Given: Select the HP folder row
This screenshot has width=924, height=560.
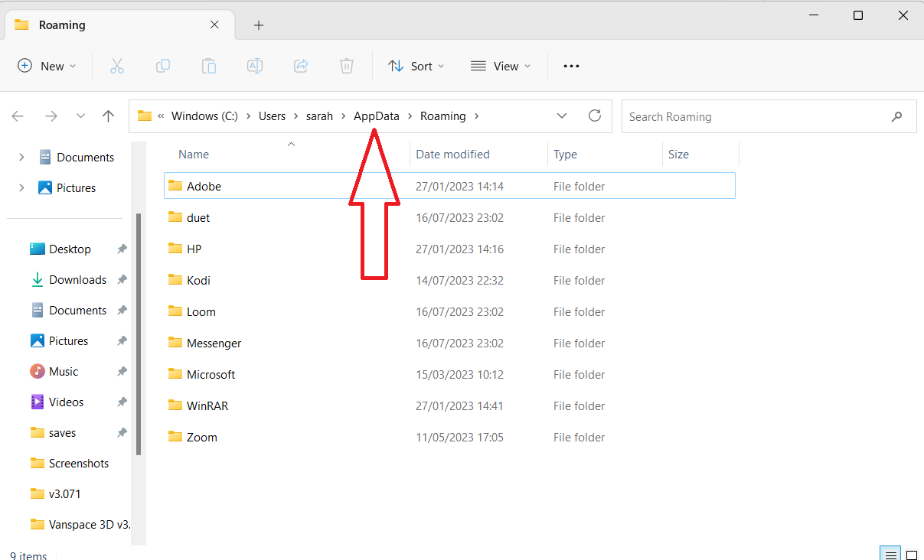Looking at the screenshot, I should (x=450, y=249).
